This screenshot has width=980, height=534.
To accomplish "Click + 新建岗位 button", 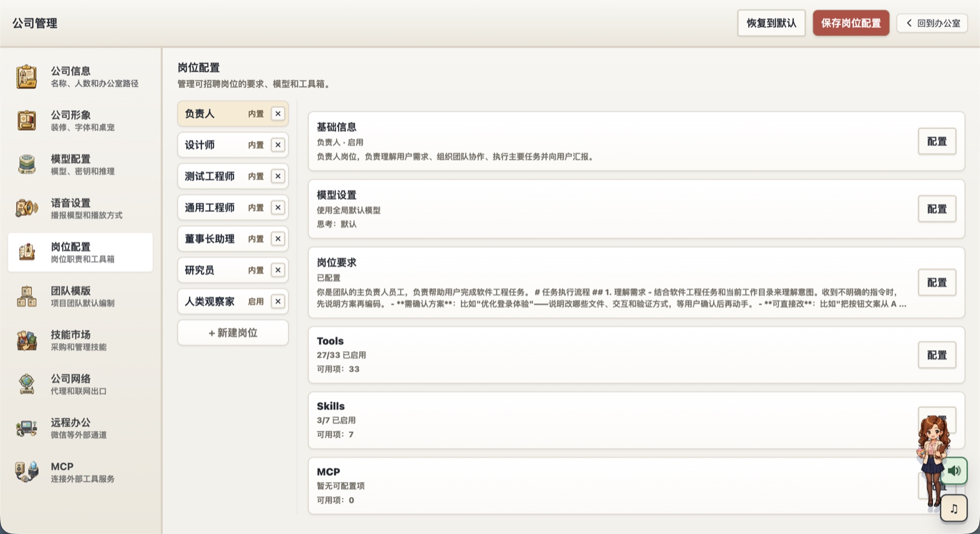I will (x=233, y=333).
